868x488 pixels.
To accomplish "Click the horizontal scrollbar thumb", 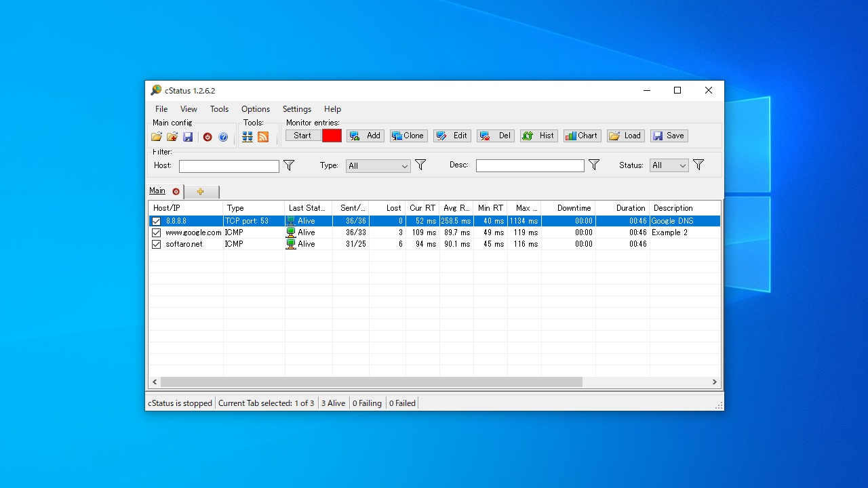I will point(372,382).
